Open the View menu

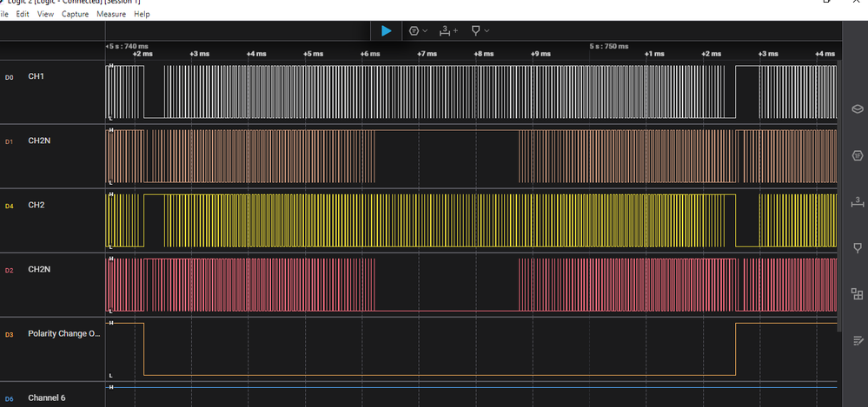coord(45,15)
